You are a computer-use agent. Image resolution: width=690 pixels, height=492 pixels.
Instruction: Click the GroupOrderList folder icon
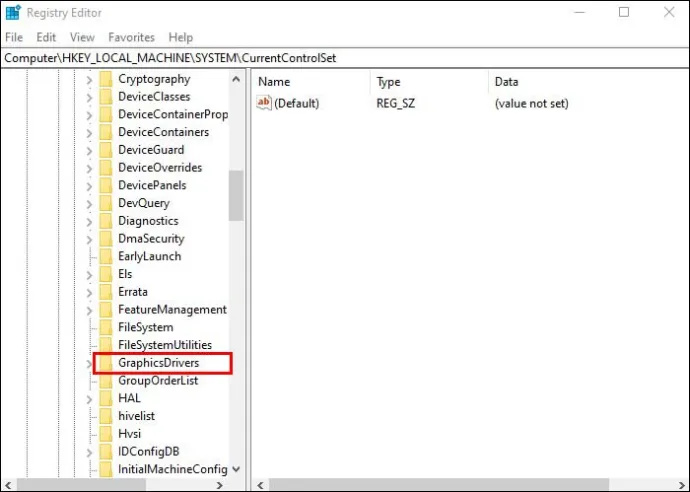coord(106,381)
